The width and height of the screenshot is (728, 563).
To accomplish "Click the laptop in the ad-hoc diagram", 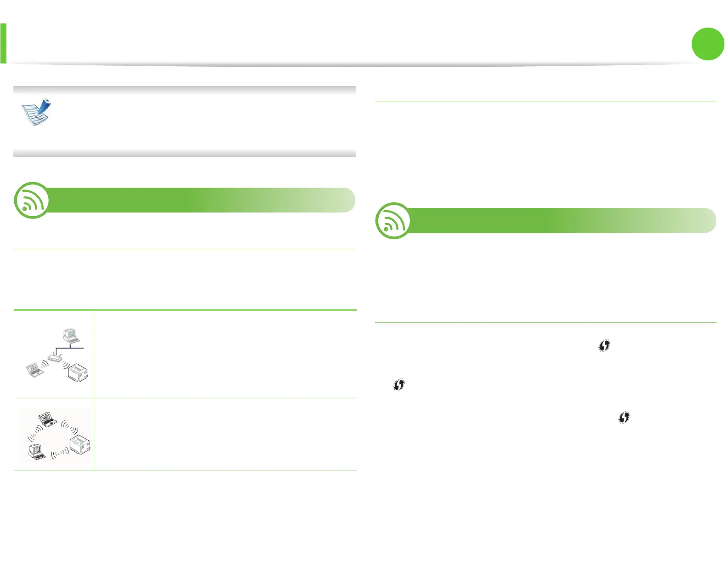I will click(47, 419).
